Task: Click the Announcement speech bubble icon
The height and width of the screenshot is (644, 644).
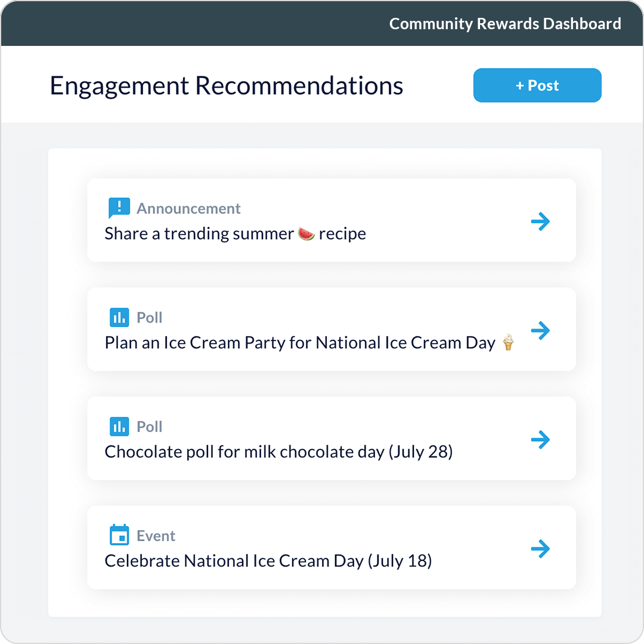Action: tap(119, 208)
